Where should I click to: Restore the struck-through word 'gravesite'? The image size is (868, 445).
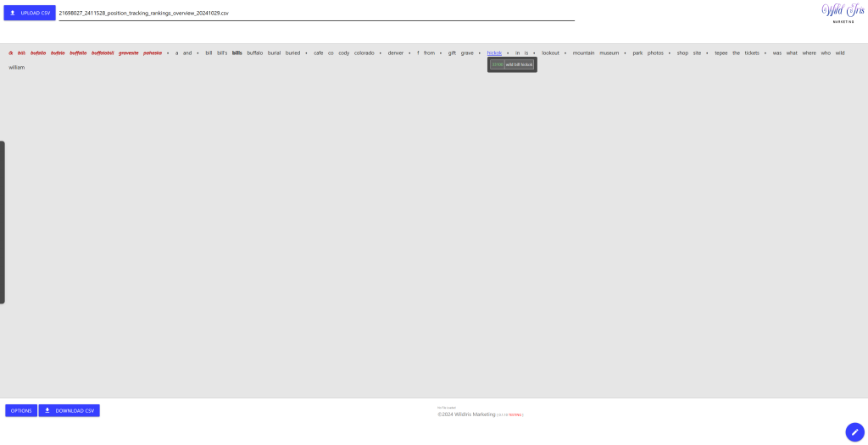click(128, 53)
